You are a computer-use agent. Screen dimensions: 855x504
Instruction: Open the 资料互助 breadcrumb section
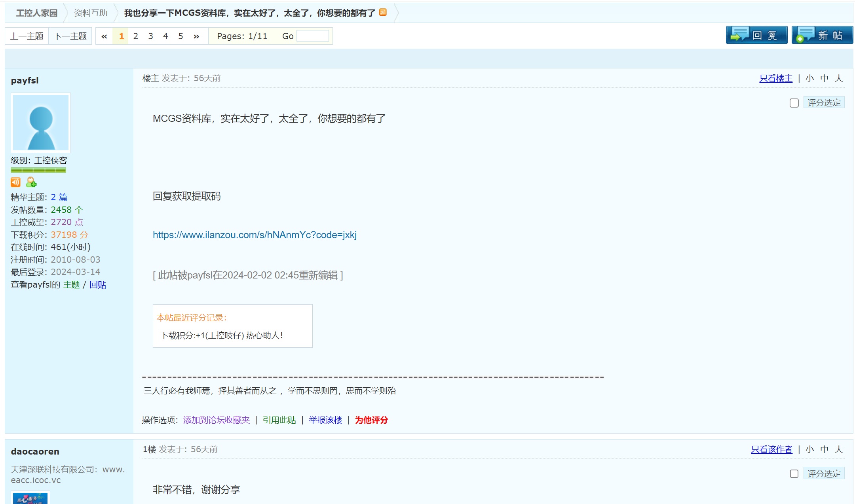point(91,13)
